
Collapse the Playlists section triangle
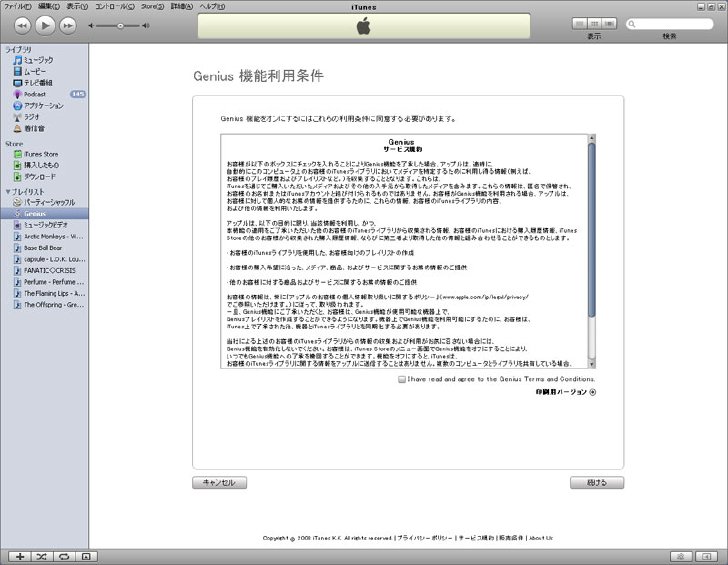coord(7,191)
